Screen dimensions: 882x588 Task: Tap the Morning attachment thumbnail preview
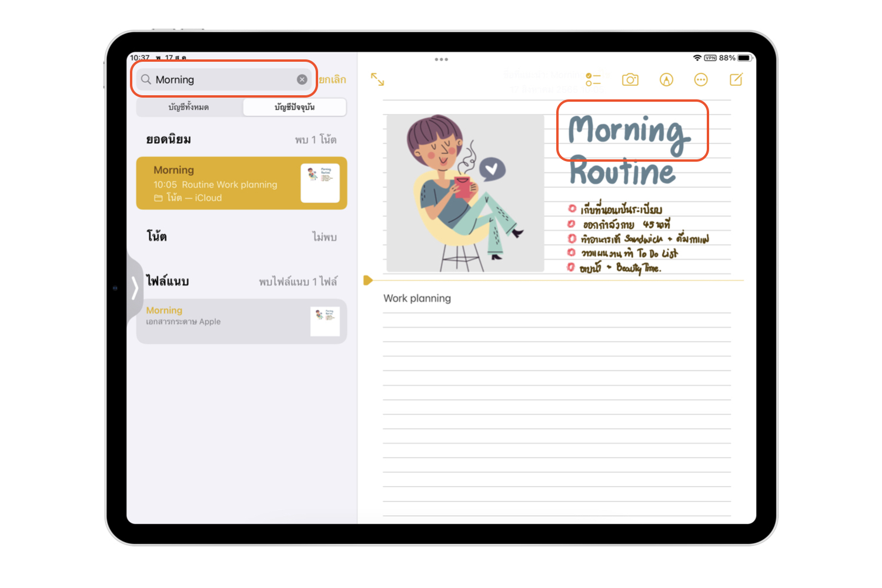325,321
